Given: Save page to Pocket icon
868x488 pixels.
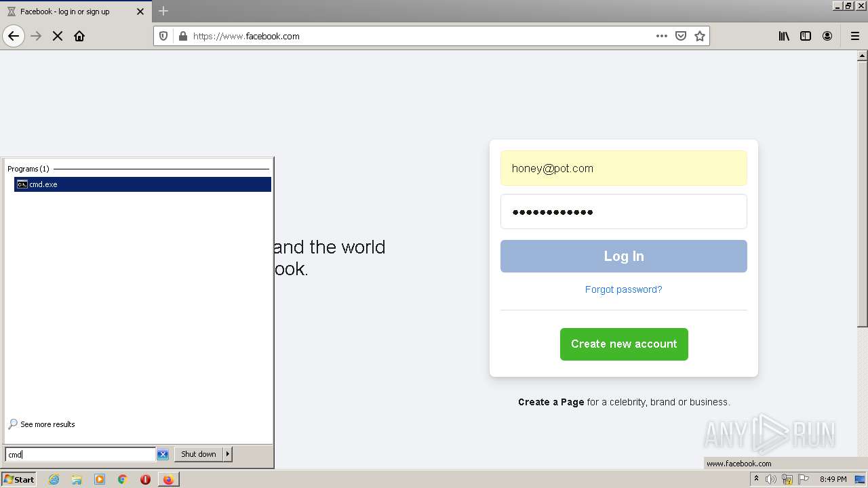Looking at the screenshot, I should point(681,36).
